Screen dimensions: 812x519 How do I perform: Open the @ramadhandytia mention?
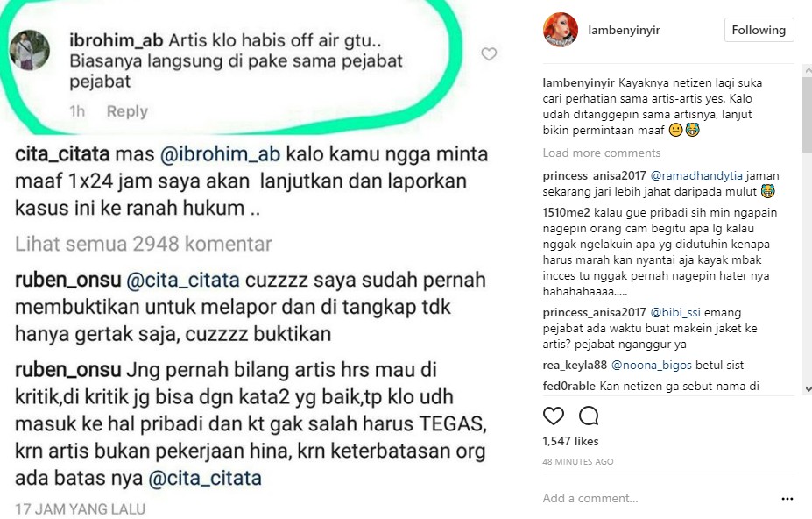coord(696,175)
